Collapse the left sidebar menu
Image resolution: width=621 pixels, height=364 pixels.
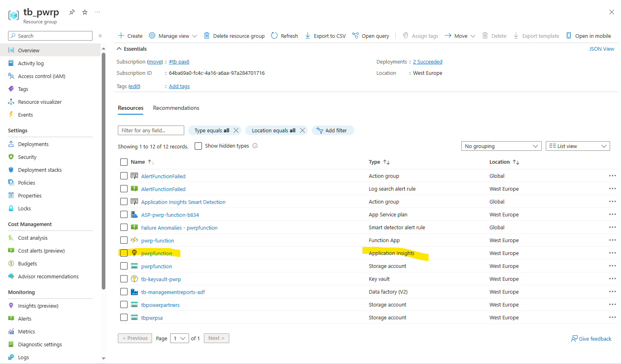tap(100, 36)
